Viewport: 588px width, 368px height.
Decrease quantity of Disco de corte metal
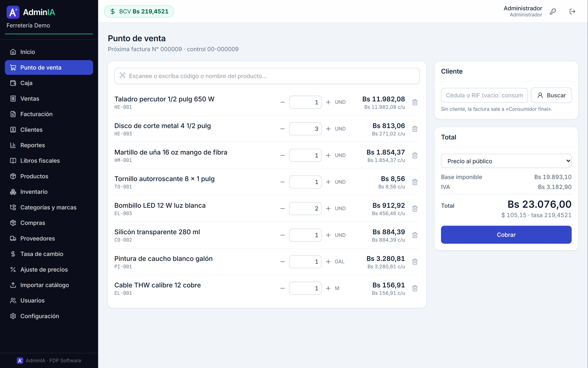coord(282,129)
